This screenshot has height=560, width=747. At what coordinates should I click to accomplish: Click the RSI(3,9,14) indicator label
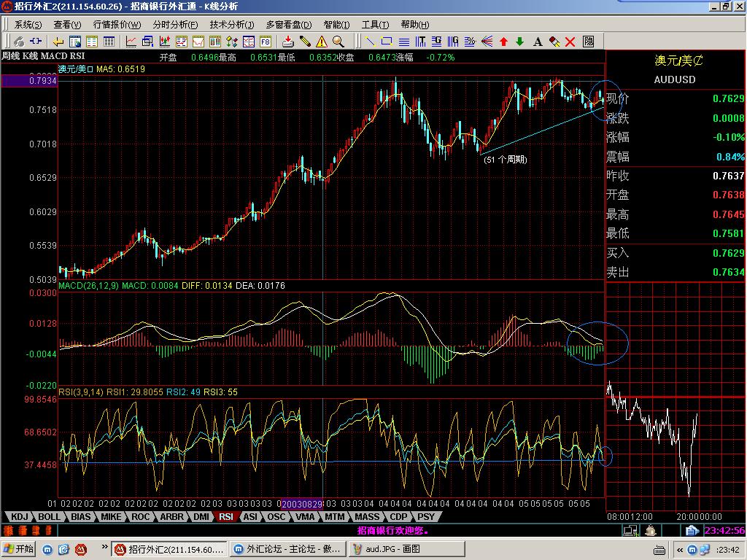tap(81, 392)
